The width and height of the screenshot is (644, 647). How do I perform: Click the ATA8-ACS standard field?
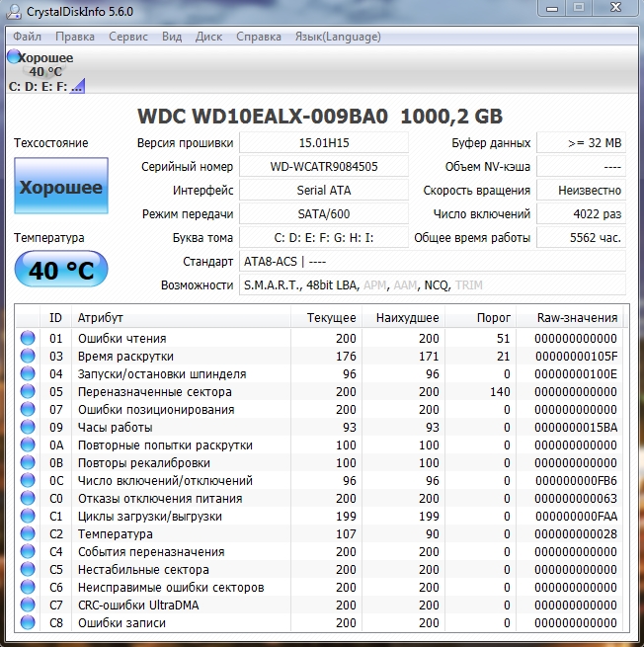tap(433, 261)
